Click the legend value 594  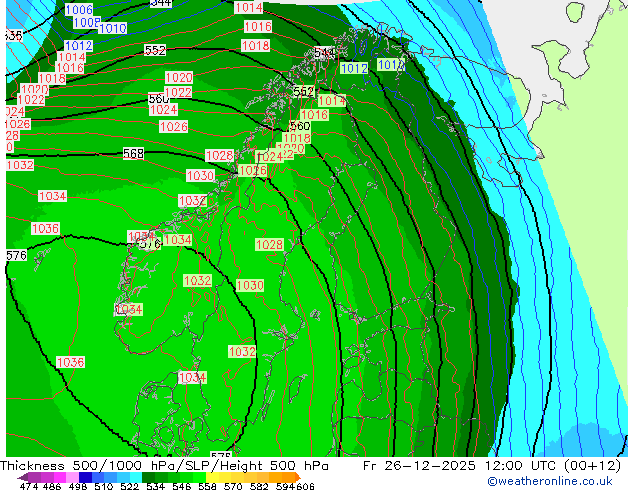pyautogui.click(x=285, y=486)
